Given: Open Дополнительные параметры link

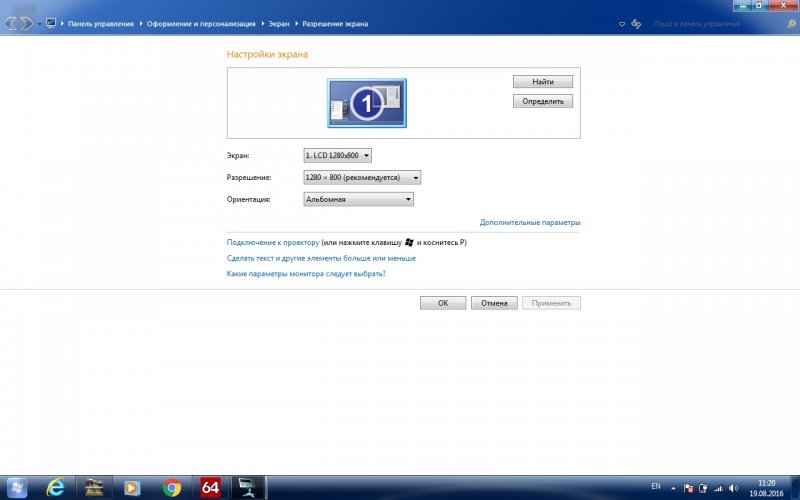Looking at the screenshot, I should pos(530,222).
